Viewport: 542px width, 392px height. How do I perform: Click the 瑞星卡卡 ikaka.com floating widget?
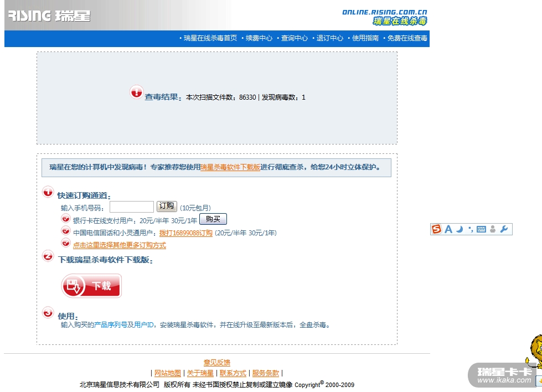(503, 375)
